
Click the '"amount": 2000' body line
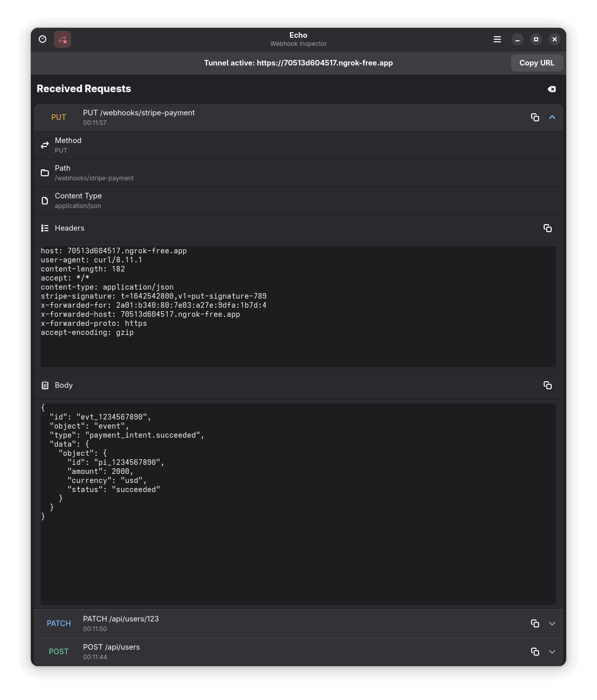click(100, 471)
